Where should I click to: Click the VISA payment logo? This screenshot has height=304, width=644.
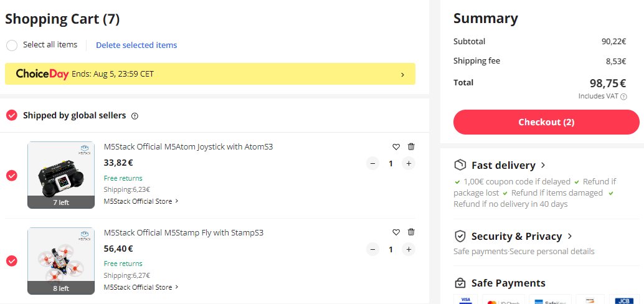pyautogui.click(x=465, y=300)
